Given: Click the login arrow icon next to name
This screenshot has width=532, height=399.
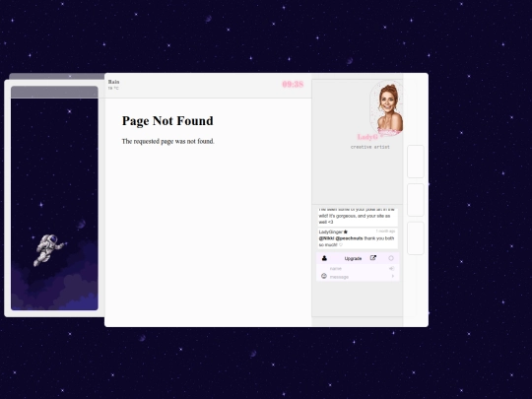Looking at the screenshot, I should (x=391, y=268).
